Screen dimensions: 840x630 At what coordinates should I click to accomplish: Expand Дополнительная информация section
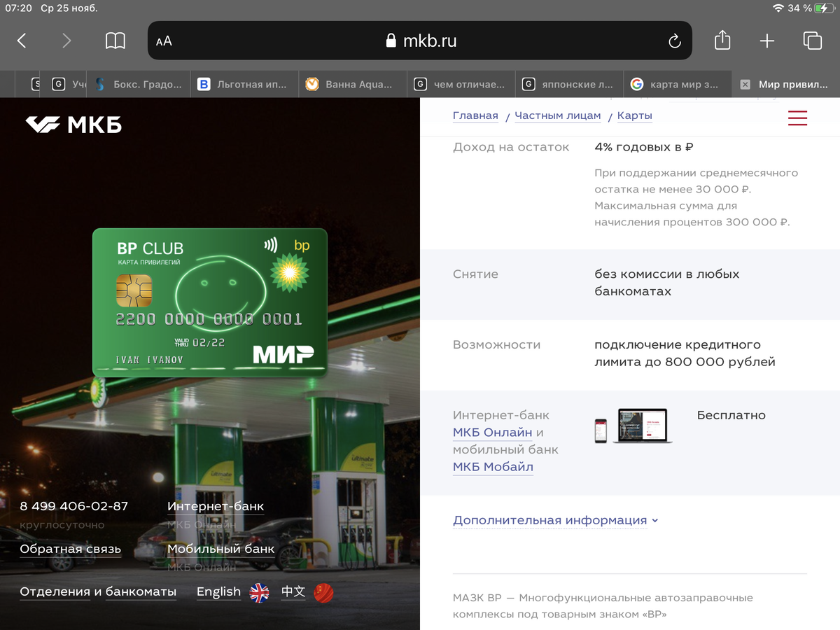pos(556,520)
